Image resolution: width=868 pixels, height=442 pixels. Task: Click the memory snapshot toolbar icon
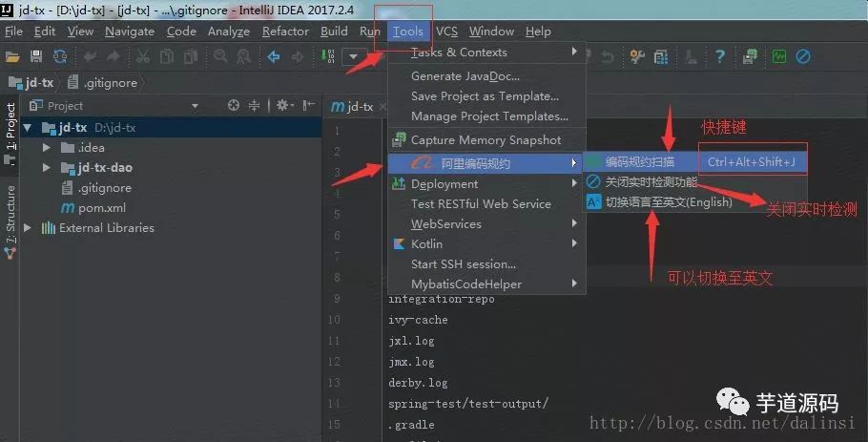pyautogui.click(x=750, y=56)
